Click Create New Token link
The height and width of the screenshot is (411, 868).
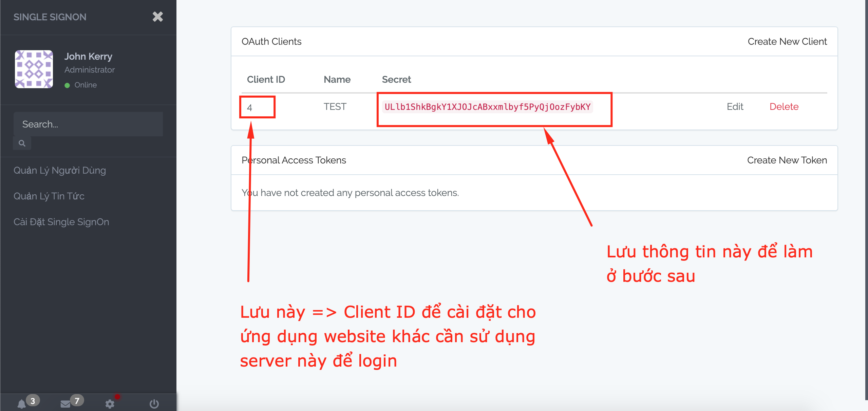click(787, 160)
